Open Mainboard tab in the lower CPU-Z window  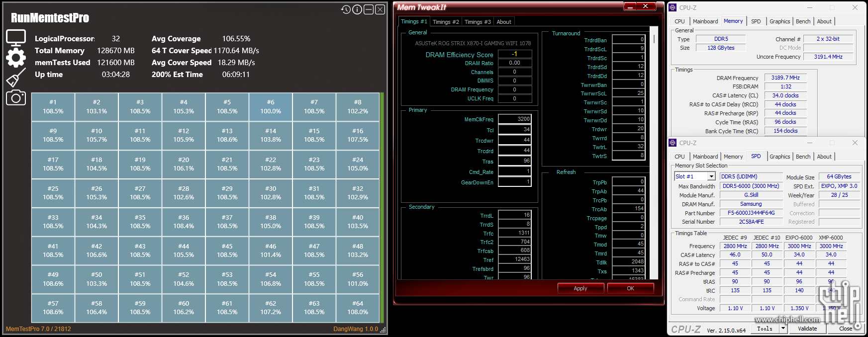pyautogui.click(x=705, y=157)
